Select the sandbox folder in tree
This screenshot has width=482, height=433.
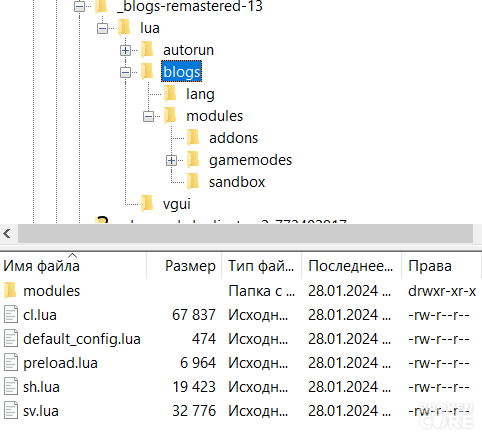237,182
